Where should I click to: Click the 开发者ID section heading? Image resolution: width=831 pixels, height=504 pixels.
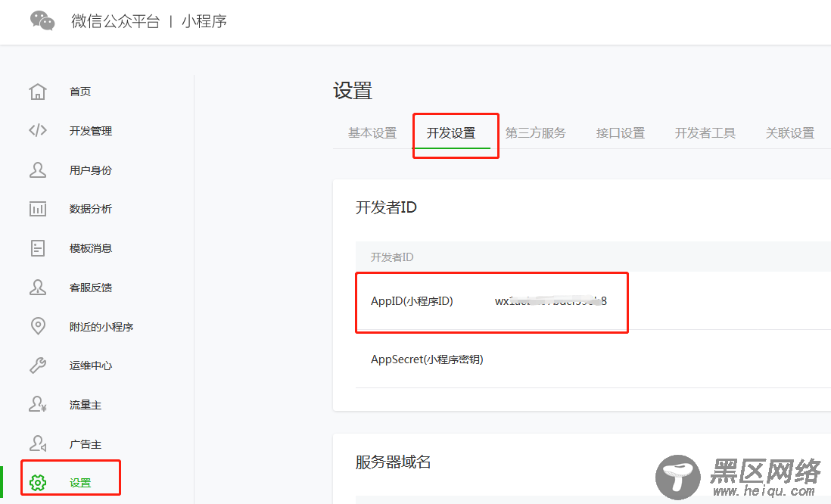[x=386, y=207]
